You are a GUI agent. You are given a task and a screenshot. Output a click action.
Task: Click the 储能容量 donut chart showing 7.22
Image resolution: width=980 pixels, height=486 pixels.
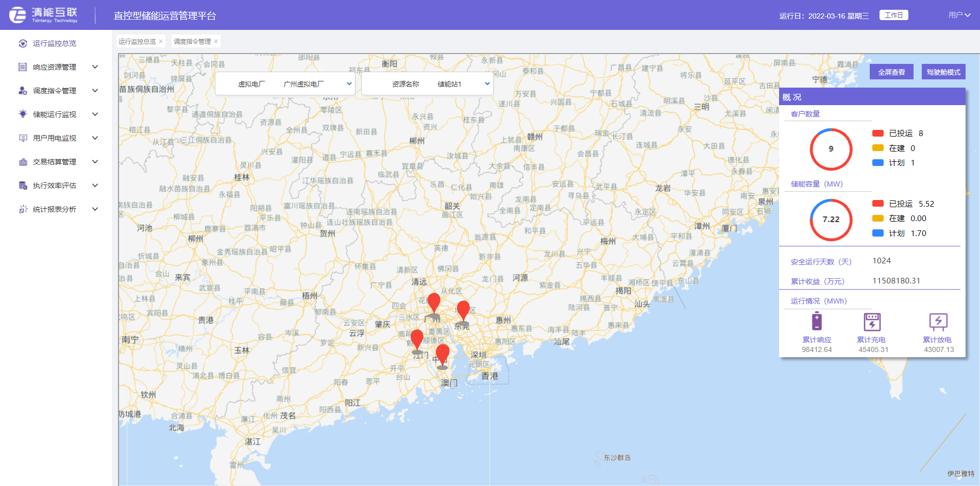pos(831,220)
